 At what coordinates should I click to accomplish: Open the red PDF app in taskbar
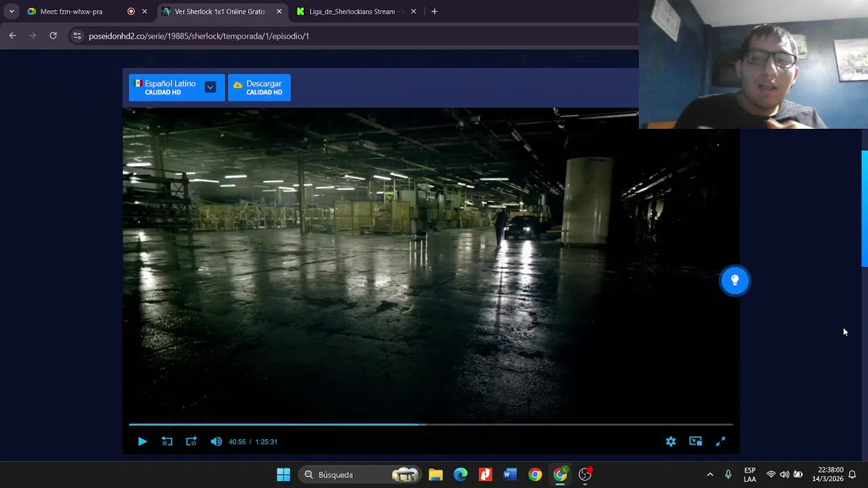(x=486, y=474)
